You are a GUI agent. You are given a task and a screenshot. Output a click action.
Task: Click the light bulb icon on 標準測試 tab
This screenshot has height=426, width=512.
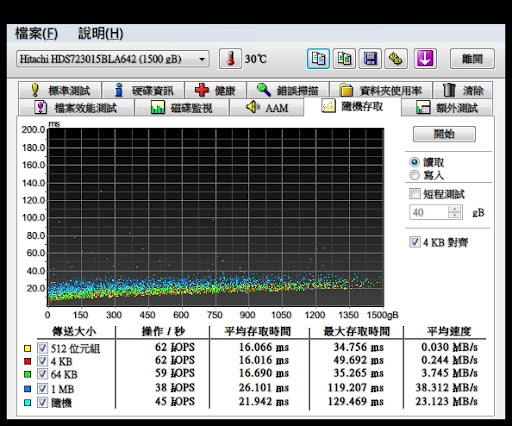click(x=35, y=90)
